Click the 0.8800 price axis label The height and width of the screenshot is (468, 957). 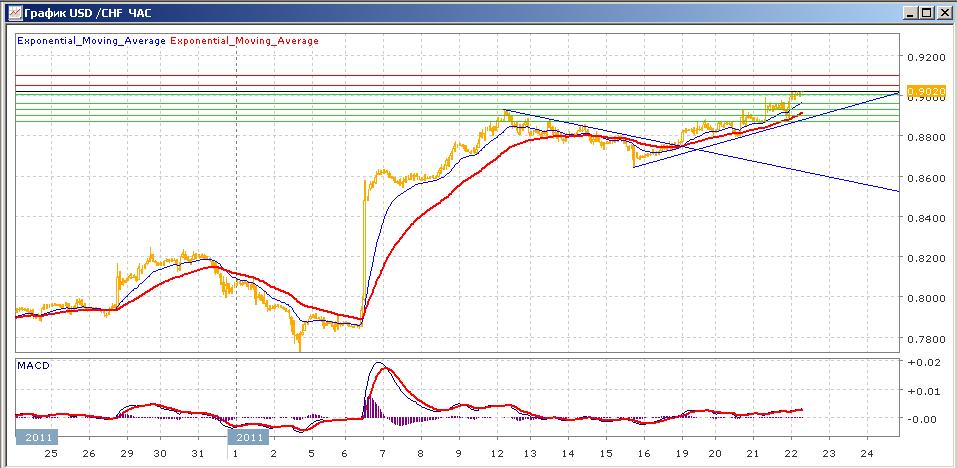click(926, 137)
